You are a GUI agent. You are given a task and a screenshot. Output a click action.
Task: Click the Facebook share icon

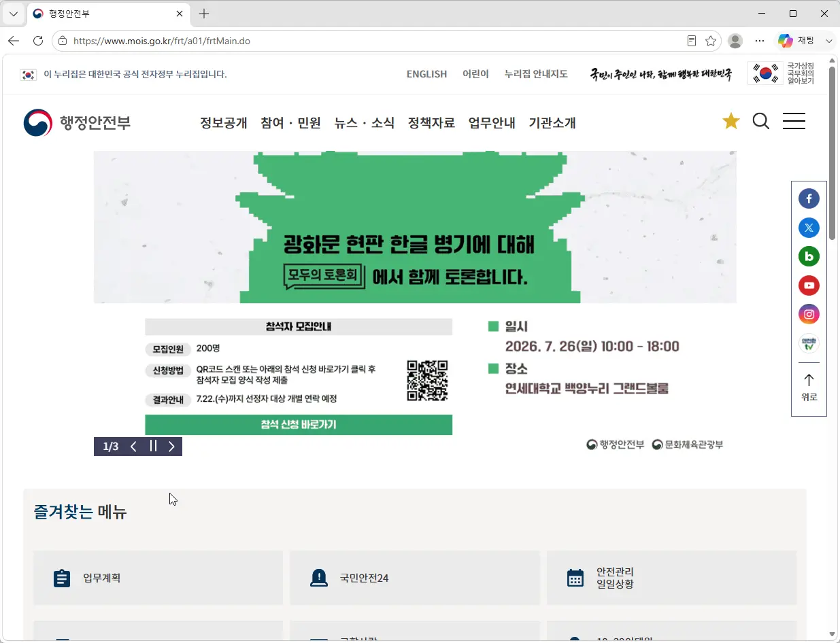pyautogui.click(x=809, y=199)
